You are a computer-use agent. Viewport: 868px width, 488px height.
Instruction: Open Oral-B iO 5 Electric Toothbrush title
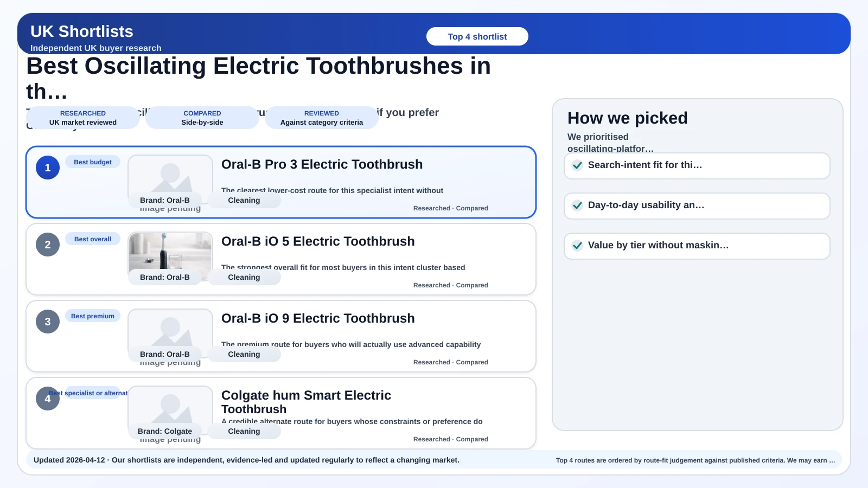pos(318,241)
